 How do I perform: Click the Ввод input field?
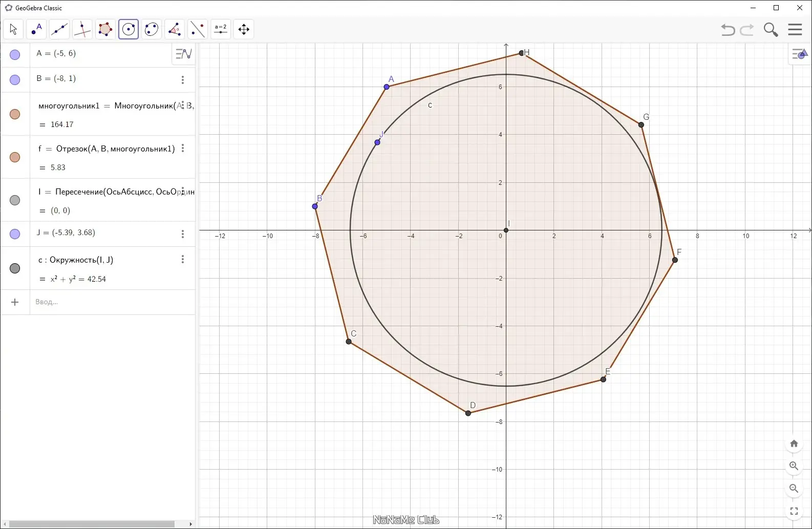(113, 302)
